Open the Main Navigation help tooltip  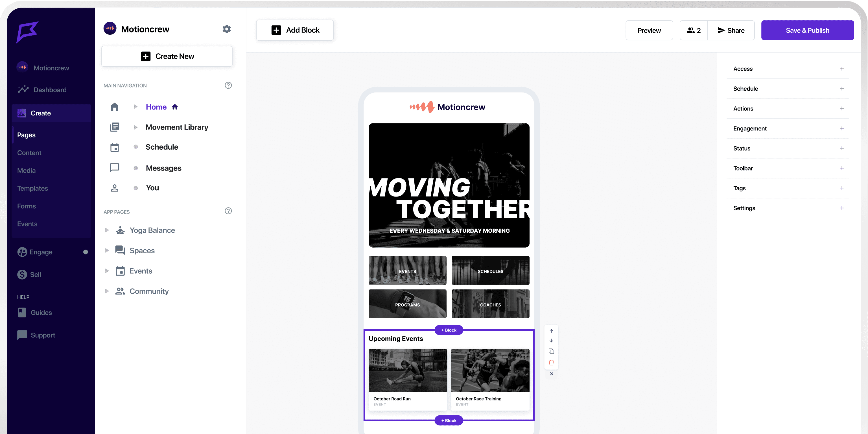tap(228, 85)
